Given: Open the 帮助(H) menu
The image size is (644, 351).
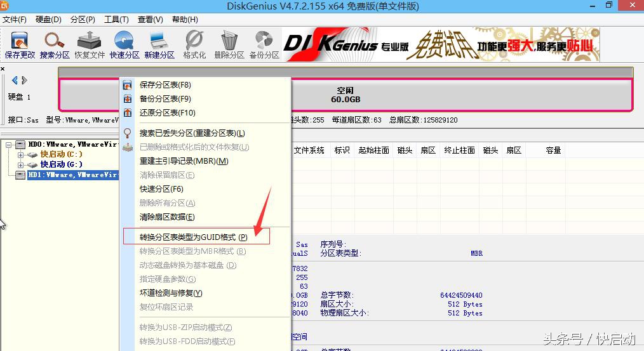Looking at the screenshot, I should coord(185,20).
